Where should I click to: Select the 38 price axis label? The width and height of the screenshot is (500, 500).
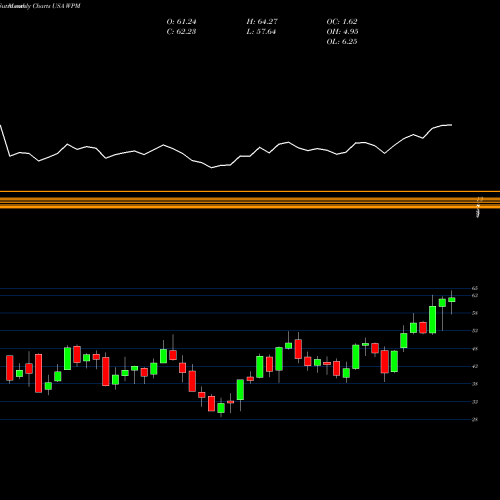(475, 384)
